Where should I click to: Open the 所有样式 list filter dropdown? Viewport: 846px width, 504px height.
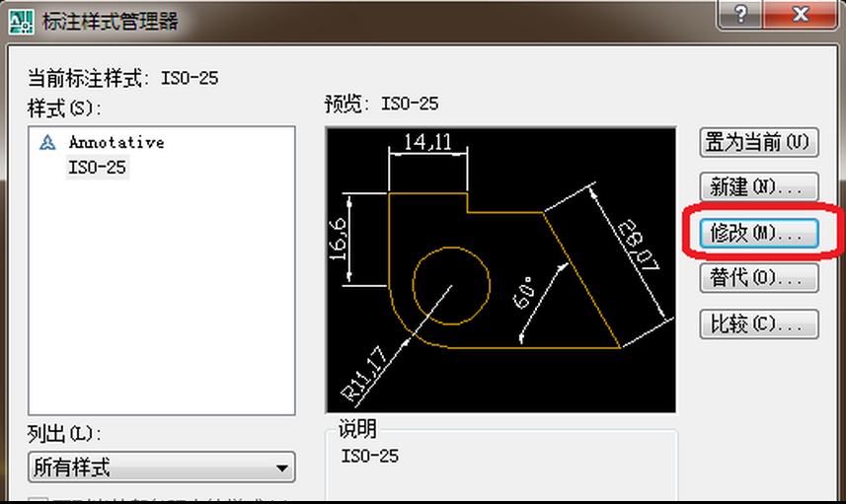162,467
